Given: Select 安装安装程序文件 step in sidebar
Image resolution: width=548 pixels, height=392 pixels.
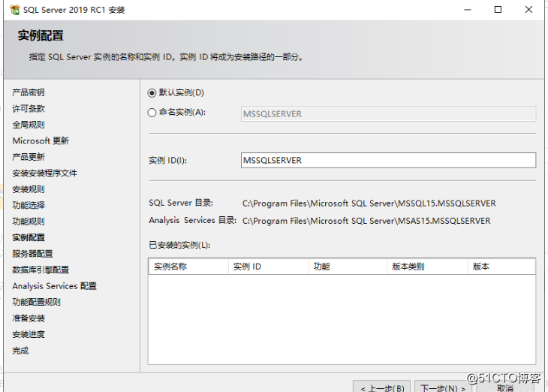Looking at the screenshot, I should [44, 173].
